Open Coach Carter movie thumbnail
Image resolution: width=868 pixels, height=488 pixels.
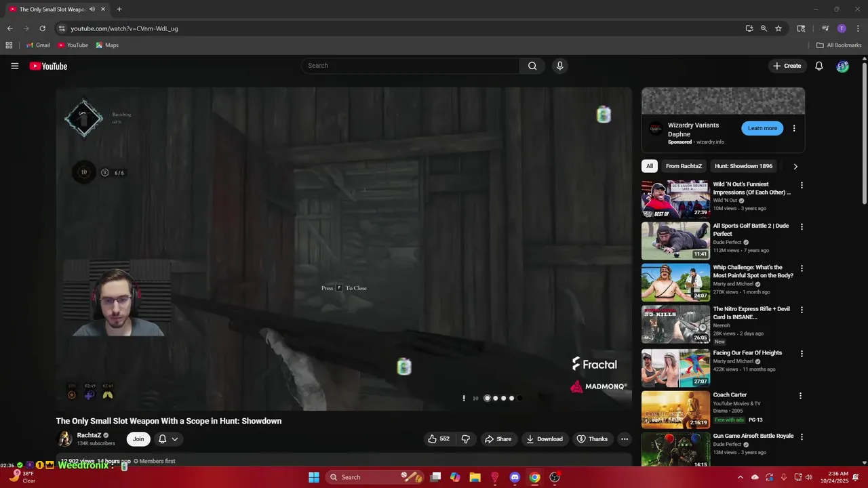[675, 409]
